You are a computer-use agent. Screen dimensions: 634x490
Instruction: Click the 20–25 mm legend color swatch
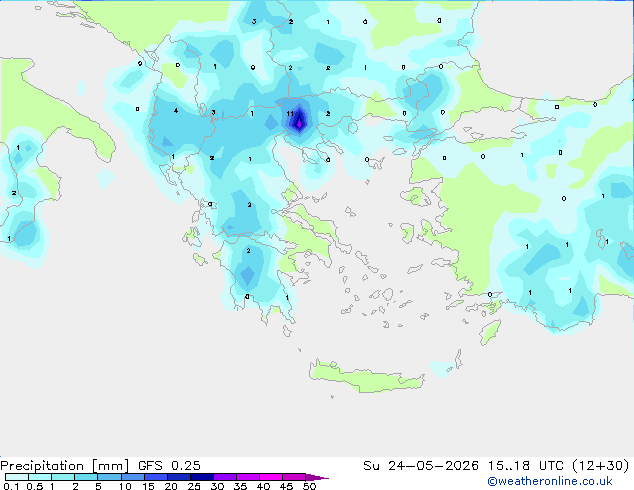pos(178,477)
